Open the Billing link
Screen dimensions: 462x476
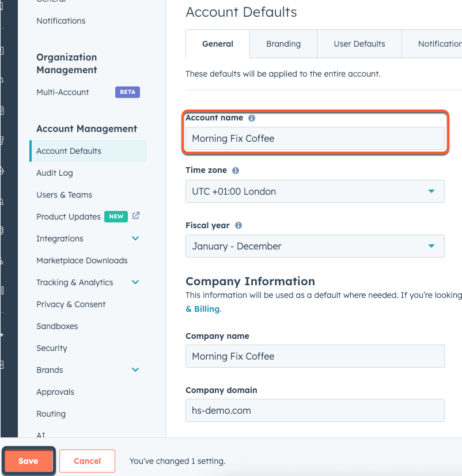click(x=203, y=309)
